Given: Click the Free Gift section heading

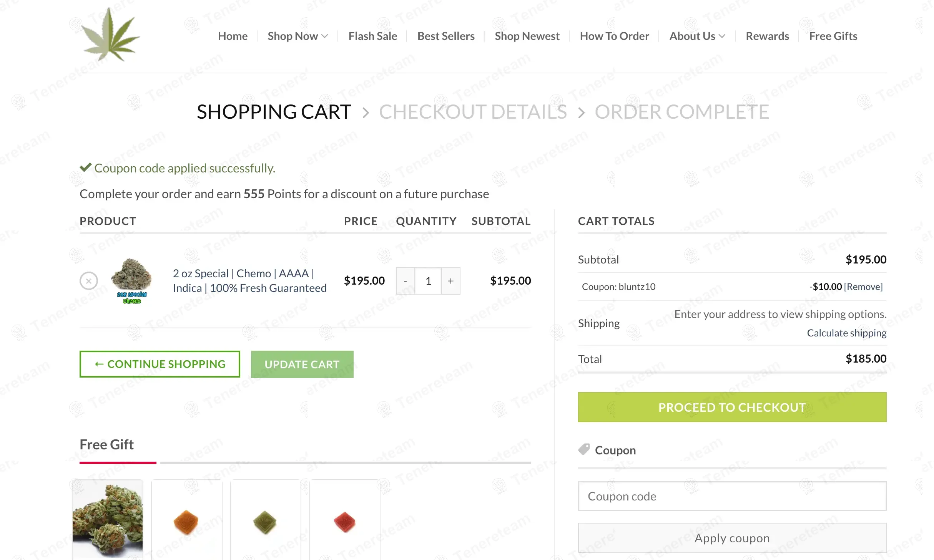Looking at the screenshot, I should click(x=106, y=444).
